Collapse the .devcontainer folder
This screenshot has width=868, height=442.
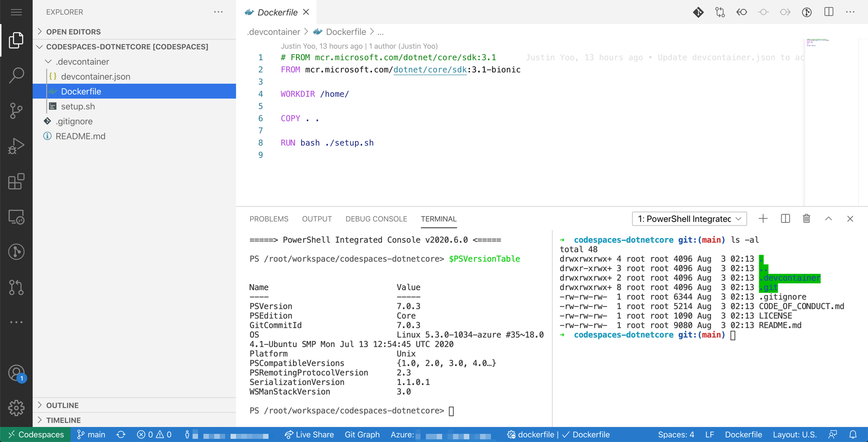[135, 61]
